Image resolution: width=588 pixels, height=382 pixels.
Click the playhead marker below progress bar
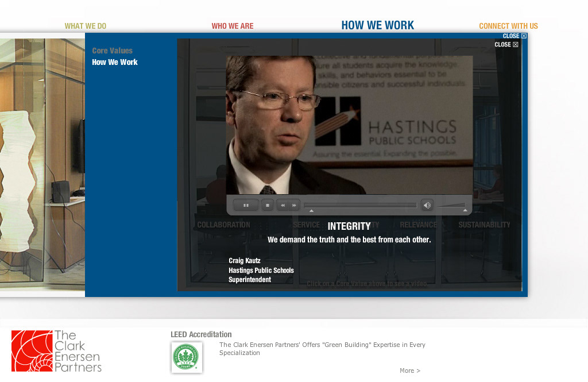click(x=311, y=211)
